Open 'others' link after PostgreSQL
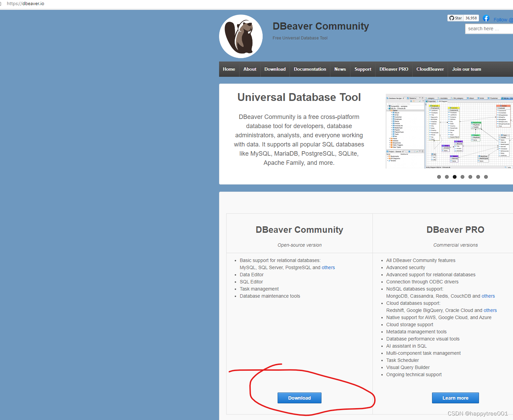The height and width of the screenshot is (420, 513). tap(328, 267)
